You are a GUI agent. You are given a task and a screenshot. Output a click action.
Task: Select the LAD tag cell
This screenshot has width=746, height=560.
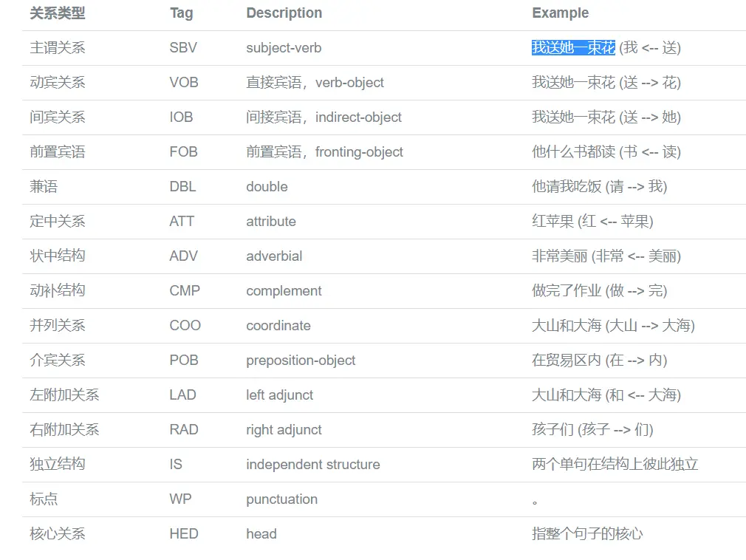click(182, 395)
